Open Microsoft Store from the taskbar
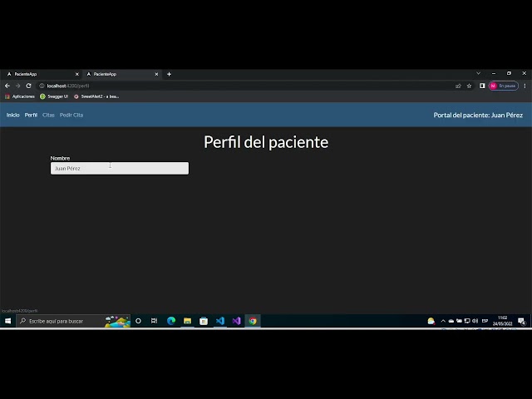Screen dimensions: 532x399 [204, 321]
